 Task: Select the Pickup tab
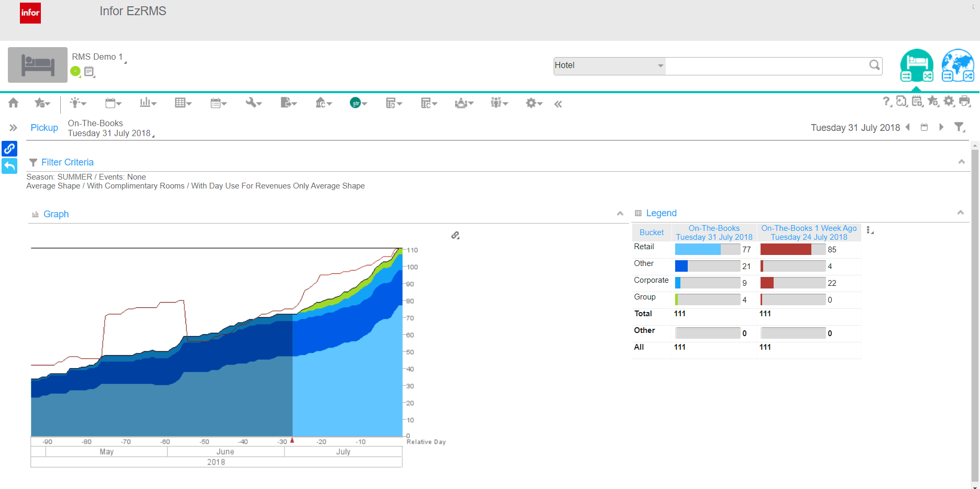point(44,127)
